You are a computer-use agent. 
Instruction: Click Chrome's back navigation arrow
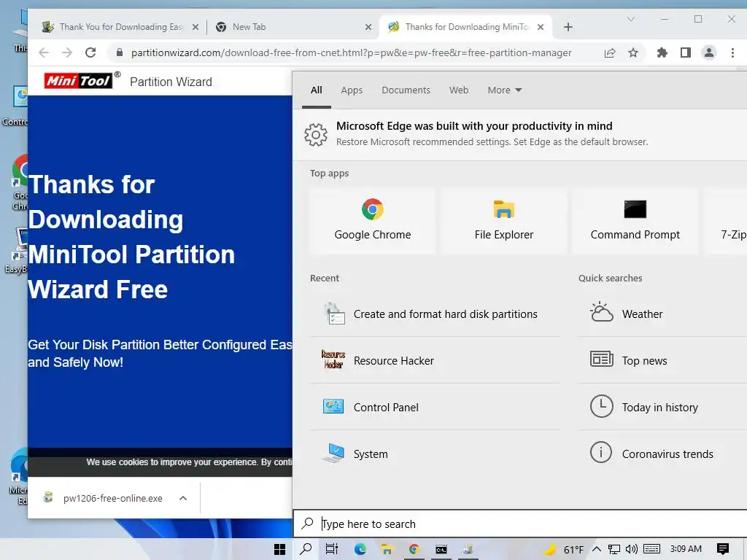[x=44, y=52]
